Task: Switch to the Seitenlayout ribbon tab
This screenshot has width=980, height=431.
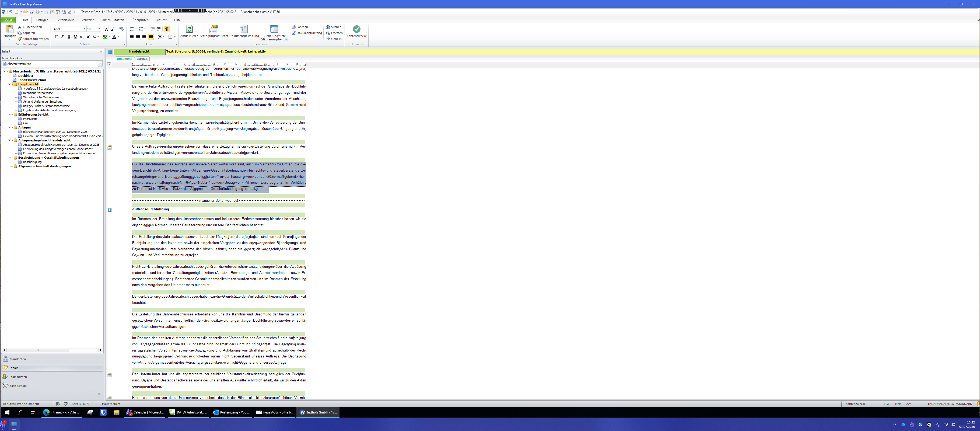Action: tap(65, 20)
